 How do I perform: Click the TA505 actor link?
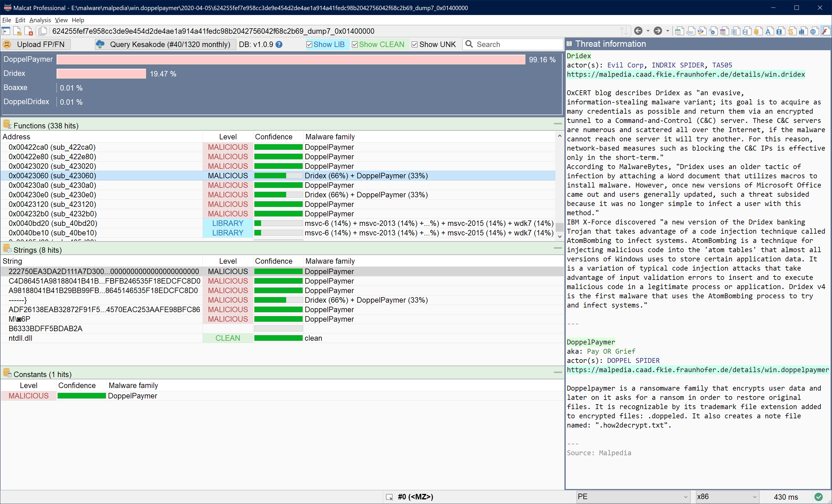pyautogui.click(x=722, y=65)
